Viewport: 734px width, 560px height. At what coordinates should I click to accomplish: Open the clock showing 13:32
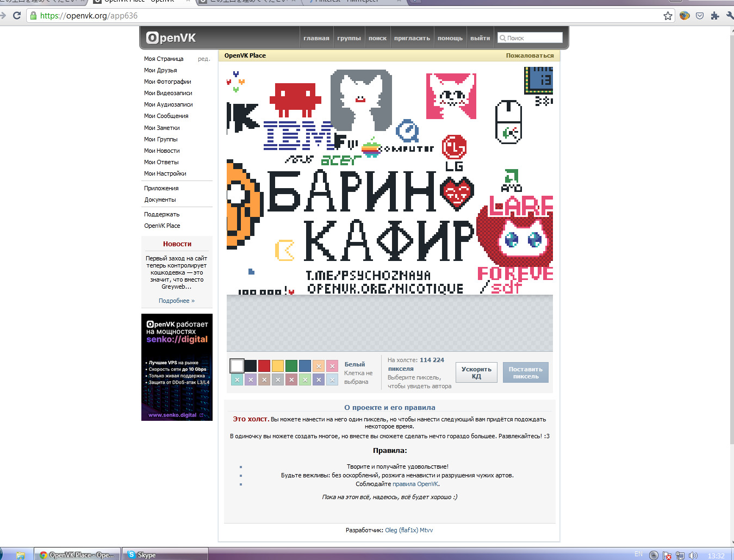pos(716,556)
